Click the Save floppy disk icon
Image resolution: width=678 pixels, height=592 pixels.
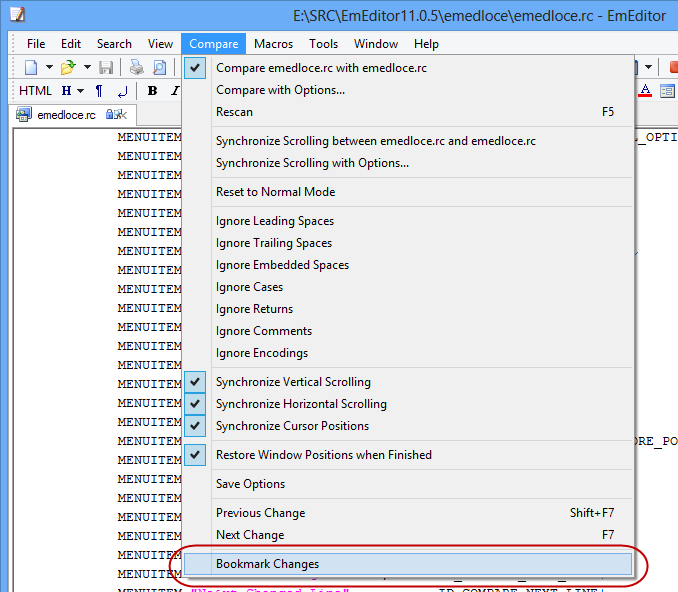point(106,67)
